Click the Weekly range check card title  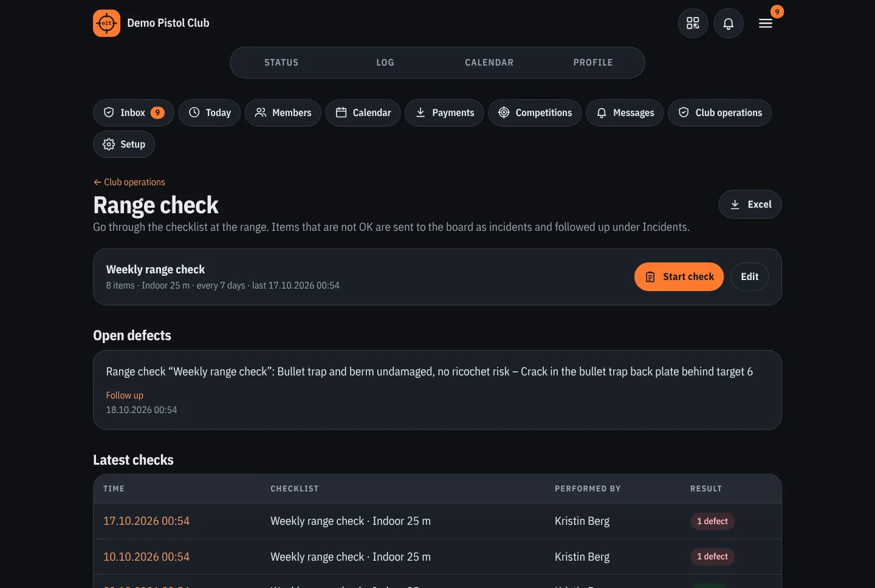156,270
